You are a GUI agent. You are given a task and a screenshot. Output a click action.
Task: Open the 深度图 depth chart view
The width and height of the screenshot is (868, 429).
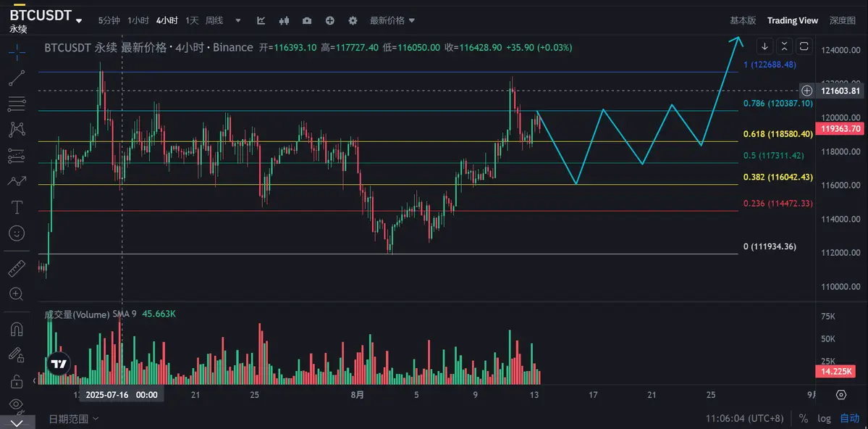pos(843,20)
